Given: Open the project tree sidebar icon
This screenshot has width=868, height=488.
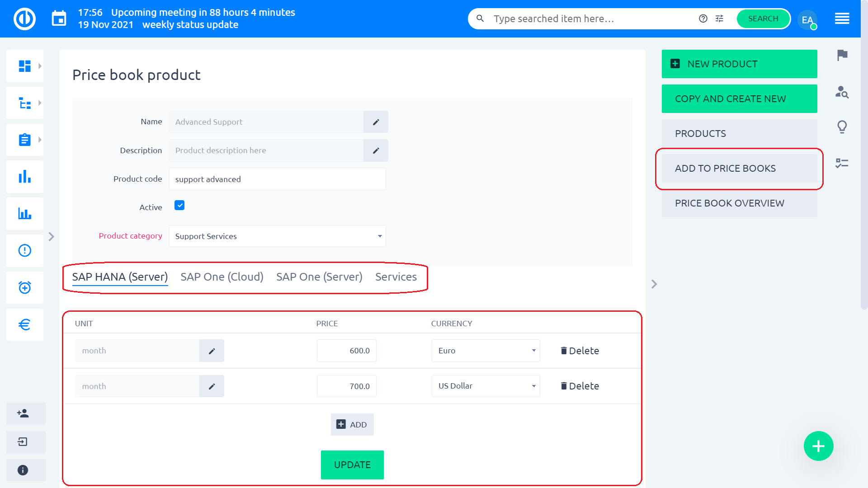Looking at the screenshot, I should [25, 103].
